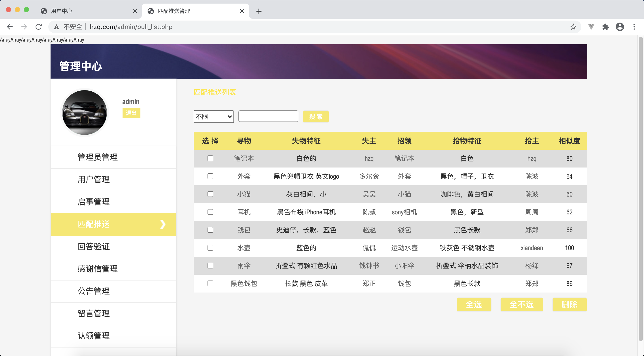Click the 黑色兜帽卫衣 英文logo cell
Viewport: 644px width, 356px height.
pos(306,176)
